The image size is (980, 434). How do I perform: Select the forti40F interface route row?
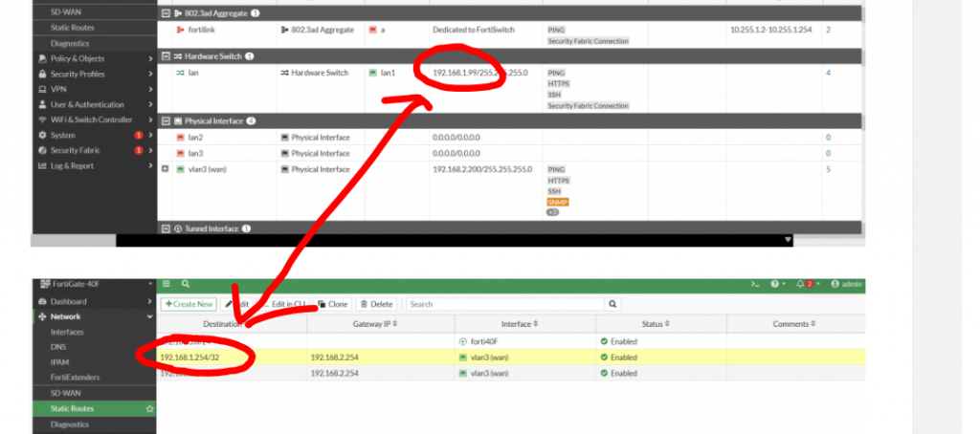coord(511,341)
